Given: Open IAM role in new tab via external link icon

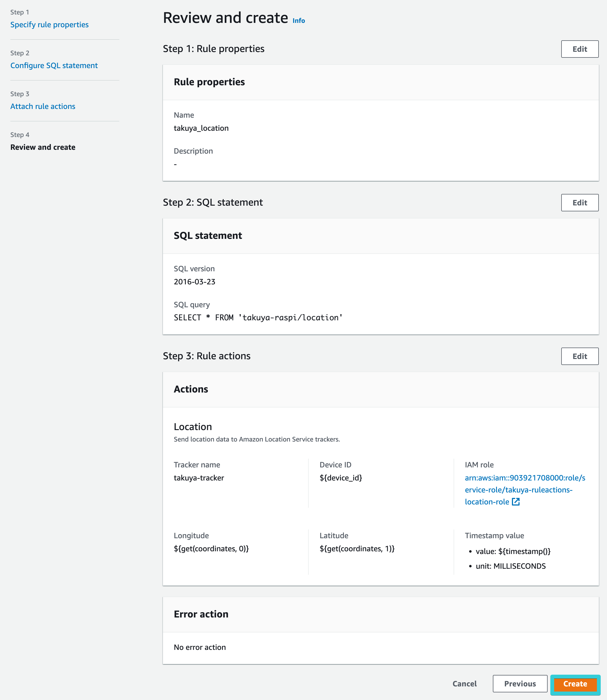Looking at the screenshot, I should coord(516,501).
